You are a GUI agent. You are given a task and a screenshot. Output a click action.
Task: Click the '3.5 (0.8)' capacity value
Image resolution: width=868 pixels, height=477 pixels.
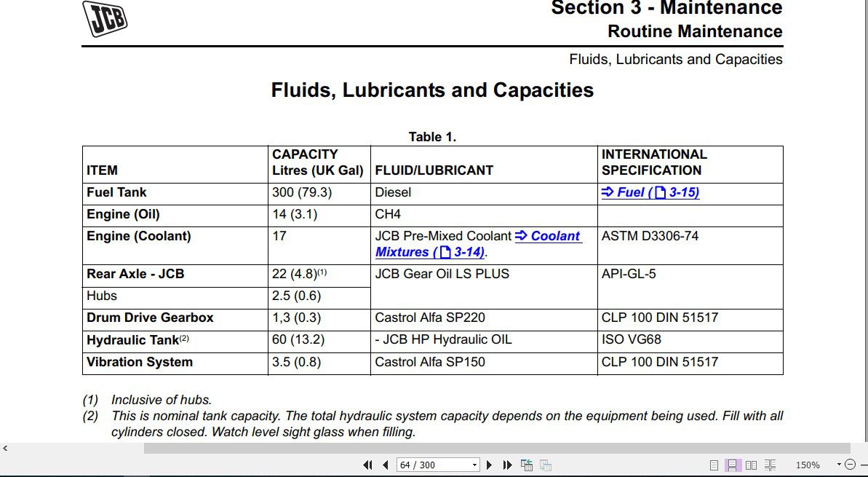tap(296, 363)
